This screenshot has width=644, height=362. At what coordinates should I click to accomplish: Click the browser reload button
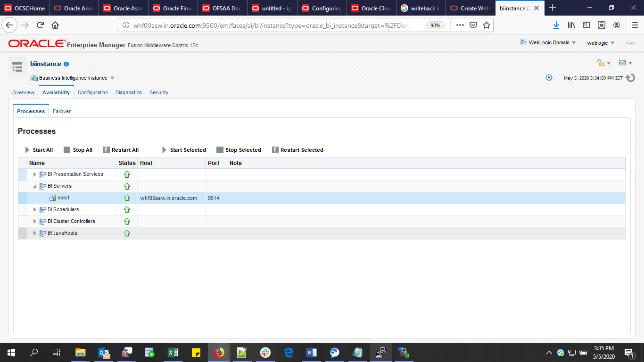tap(40, 25)
